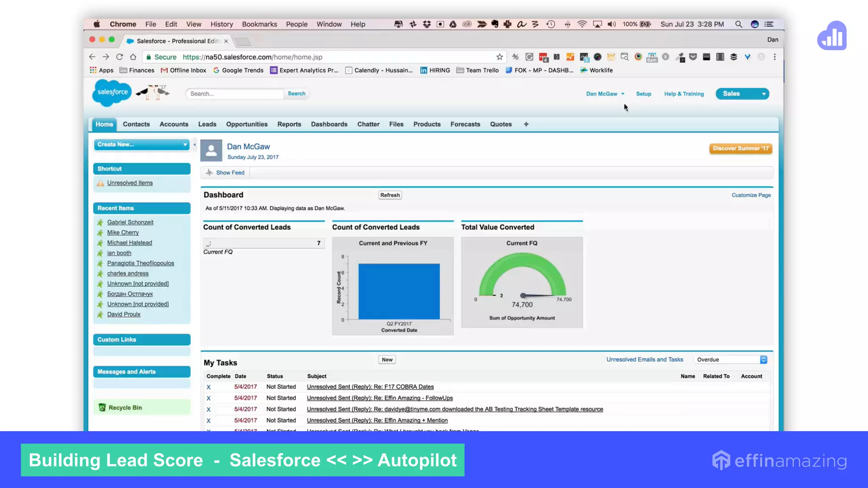Screen dimensions: 868x488
Task: Open the Apps grid in bookmarks bar
Action: [102, 70]
